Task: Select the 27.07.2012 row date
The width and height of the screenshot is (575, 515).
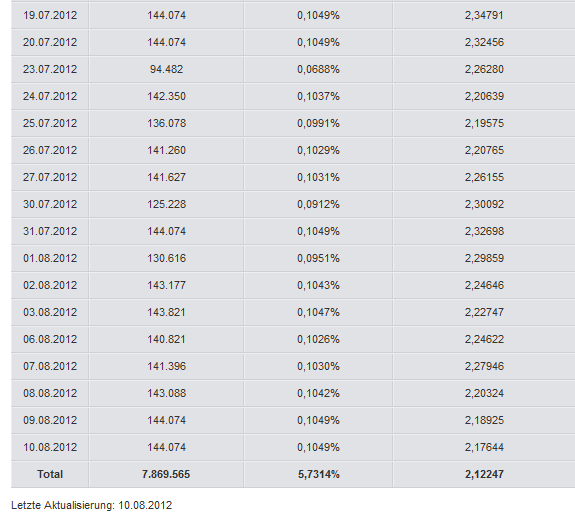Action: (x=50, y=178)
